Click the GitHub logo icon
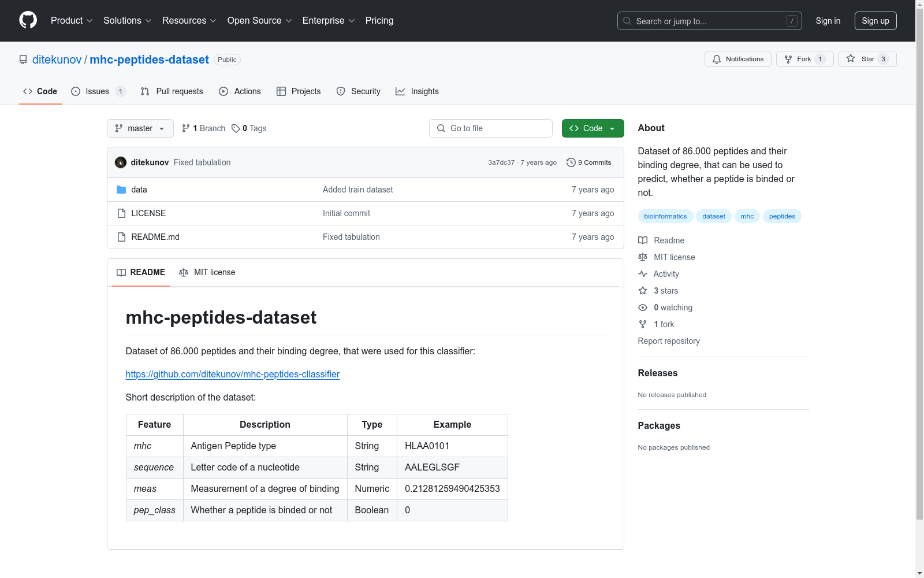This screenshot has height=578, width=924. coord(28,20)
